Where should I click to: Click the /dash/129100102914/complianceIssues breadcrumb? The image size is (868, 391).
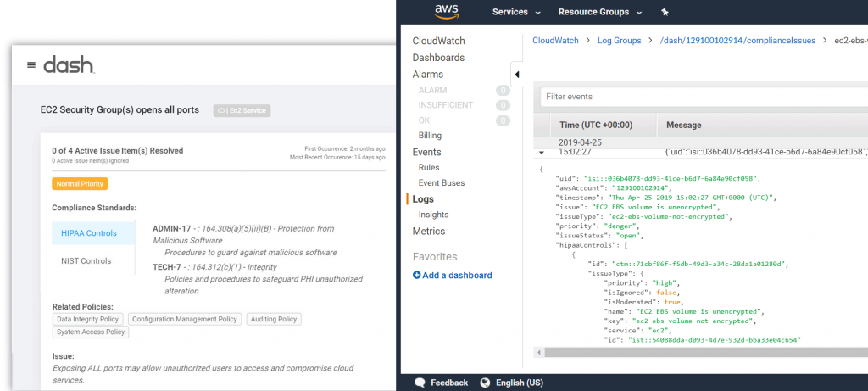[738, 41]
